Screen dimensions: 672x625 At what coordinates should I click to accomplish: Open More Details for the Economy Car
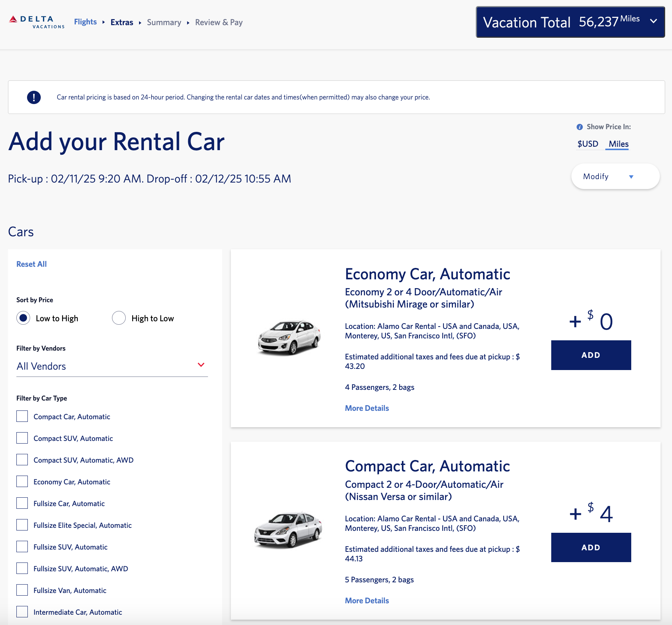coord(366,408)
